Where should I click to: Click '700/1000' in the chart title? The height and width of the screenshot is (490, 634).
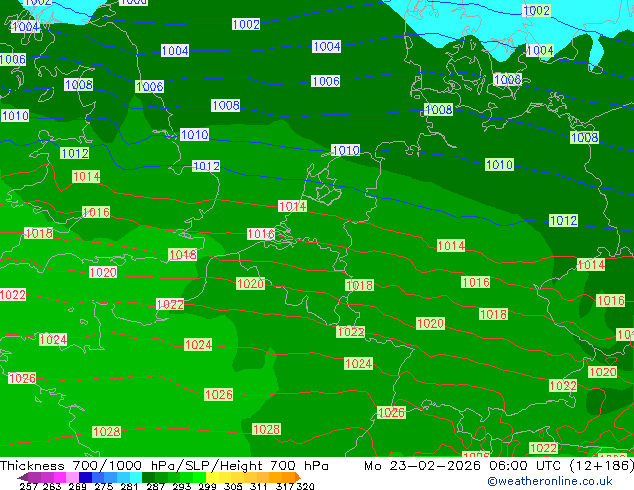(107, 466)
